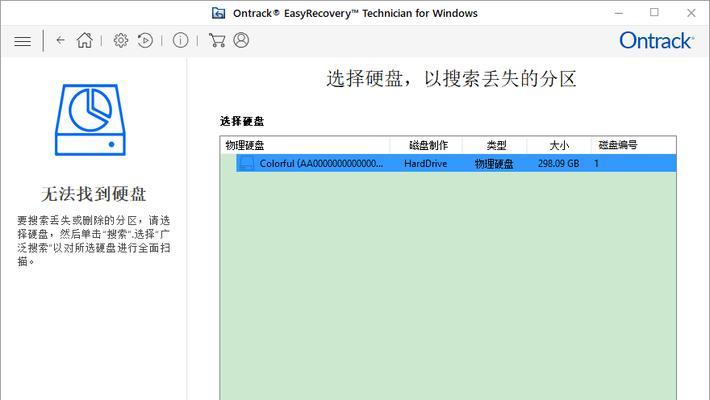This screenshot has height=400, width=710.
Task: Maximize the EasyRecovery window
Action: pos(654,12)
